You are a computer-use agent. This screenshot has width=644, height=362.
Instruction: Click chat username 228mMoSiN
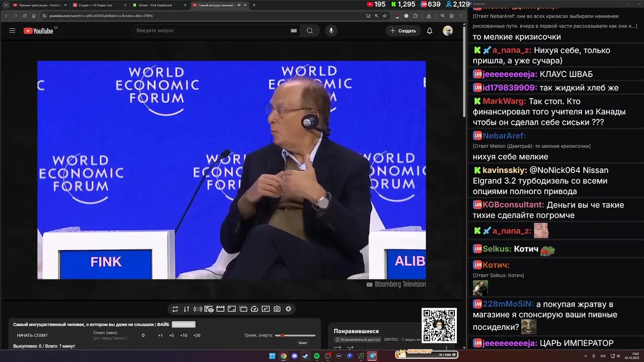tap(508, 304)
